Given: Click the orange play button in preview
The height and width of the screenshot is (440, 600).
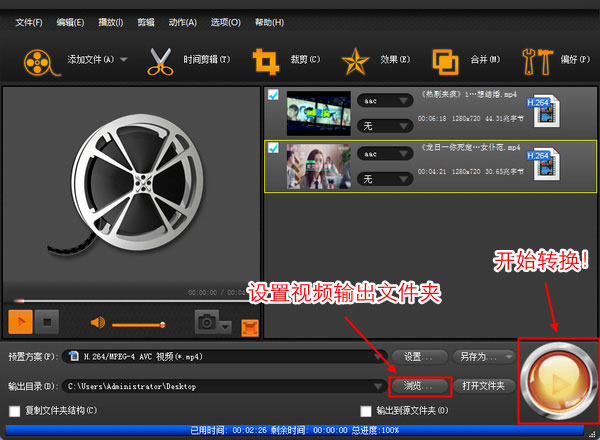Looking at the screenshot, I should 21,322.
